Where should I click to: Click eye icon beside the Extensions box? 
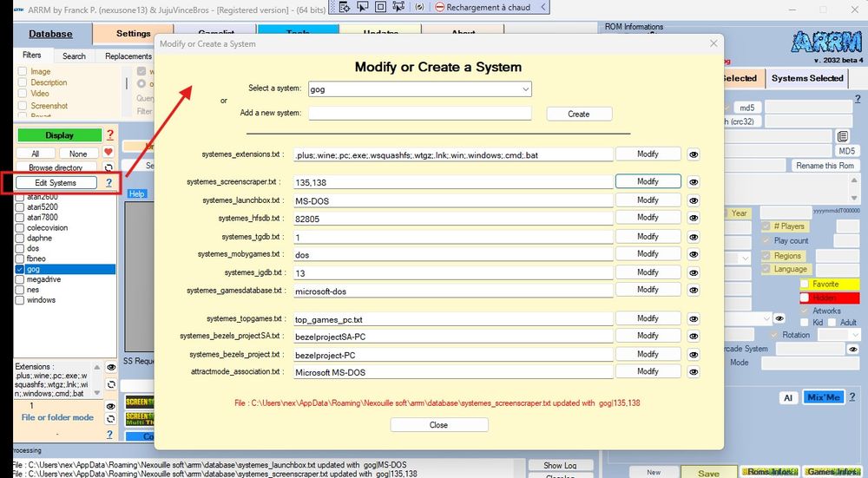click(x=111, y=367)
